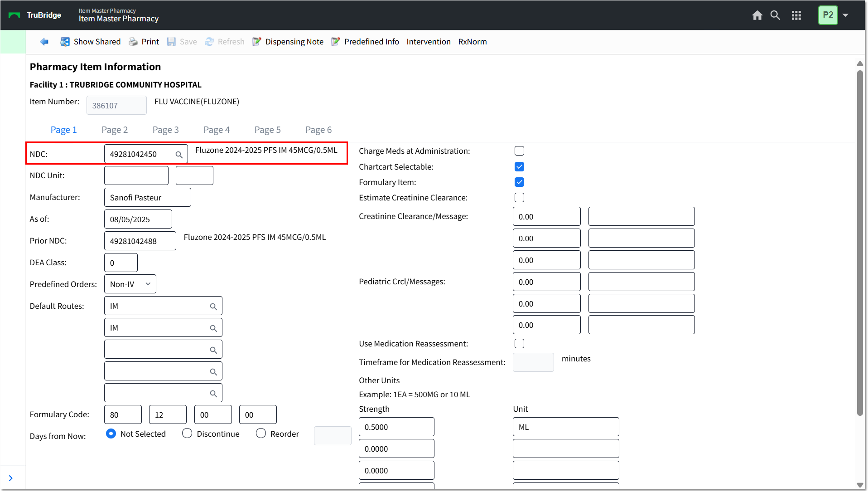Click first Default Routes IM field
The height and width of the screenshot is (492, 868).
click(x=163, y=306)
